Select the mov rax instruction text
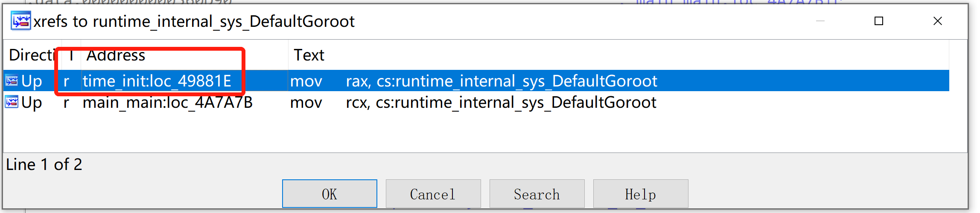Viewport: 980px width, 213px height. tap(474, 81)
